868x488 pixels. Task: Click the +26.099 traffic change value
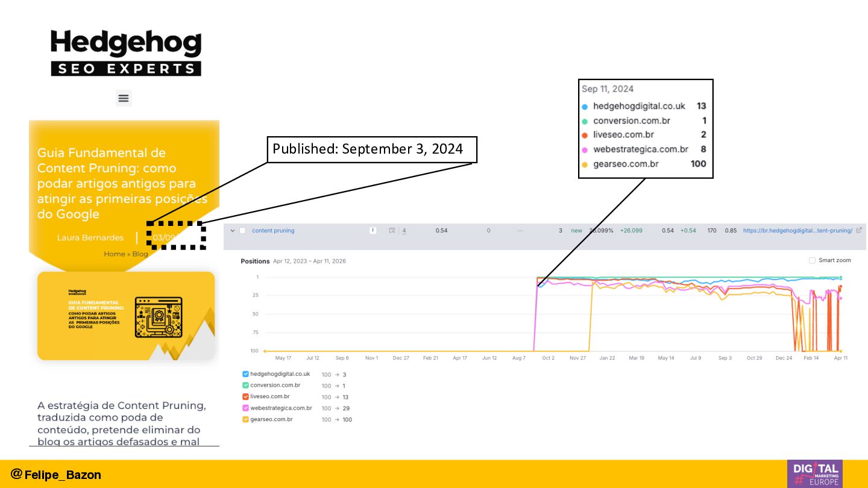631,230
